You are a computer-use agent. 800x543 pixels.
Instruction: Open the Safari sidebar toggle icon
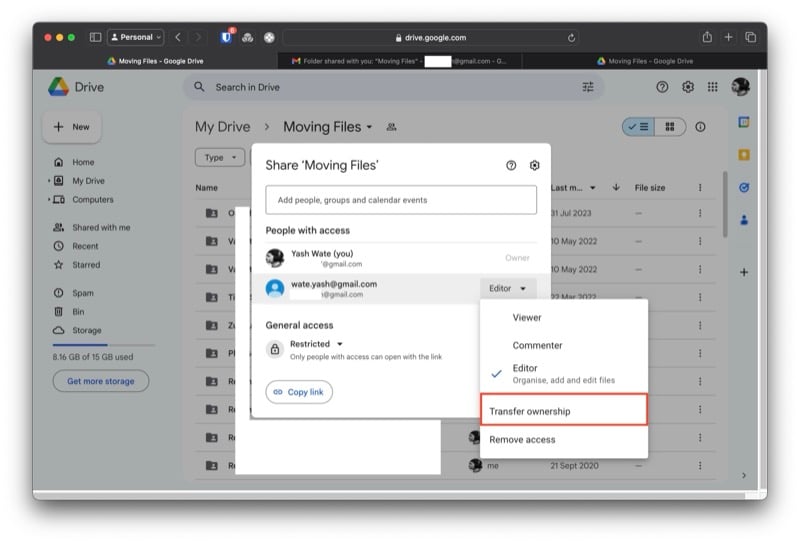coord(95,37)
